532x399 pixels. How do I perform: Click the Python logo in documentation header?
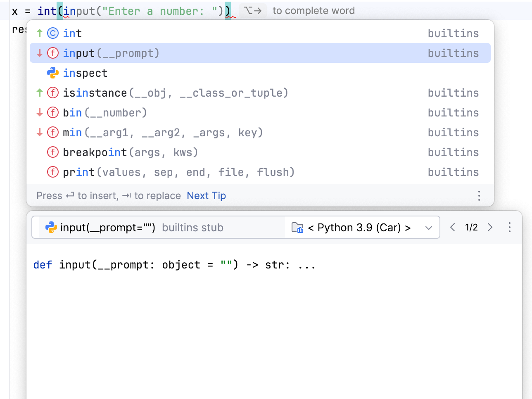click(x=51, y=228)
